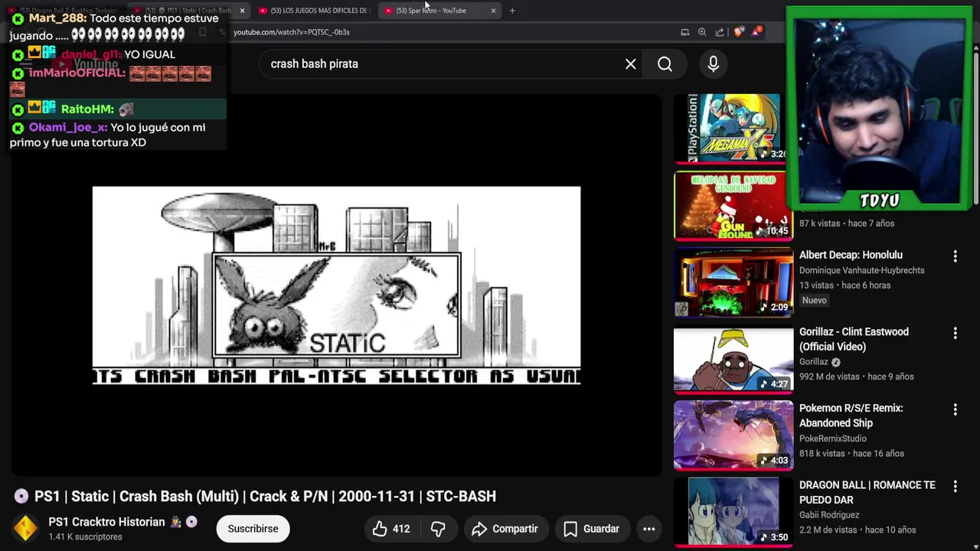Screen dimensions: 980x551
Task: Open options menu for Pokemon Abandoned Ship
Action: point(955,409)
